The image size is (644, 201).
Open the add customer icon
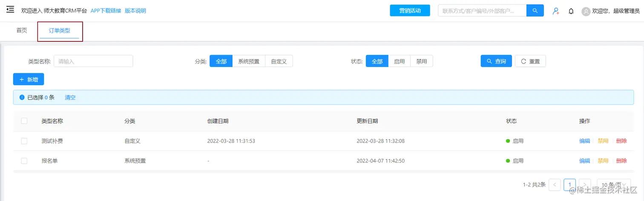556,11
